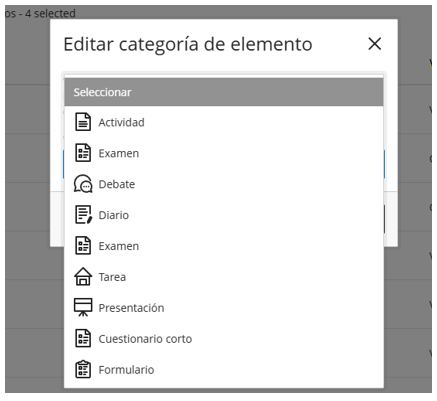Screen dimensions: 437x401
Task: Click the Cuestionario corto checklist icon
Action: [83, 338]
